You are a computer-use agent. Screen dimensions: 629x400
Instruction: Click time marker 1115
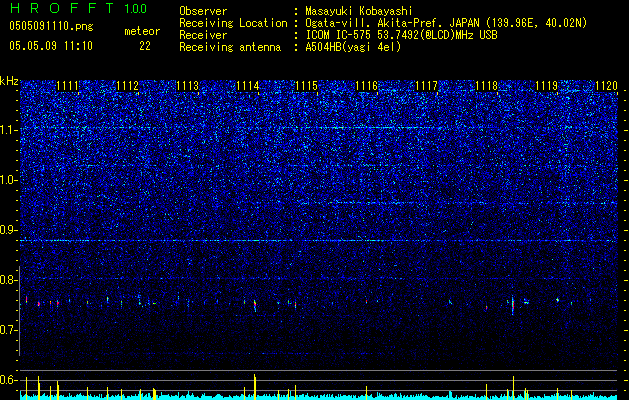tap(306, 86)
